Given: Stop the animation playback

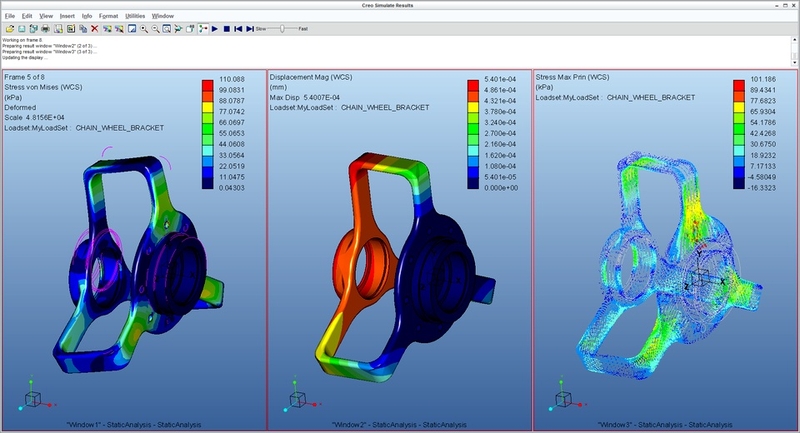Looking at the screenshot, I should [x=227, y=29].
